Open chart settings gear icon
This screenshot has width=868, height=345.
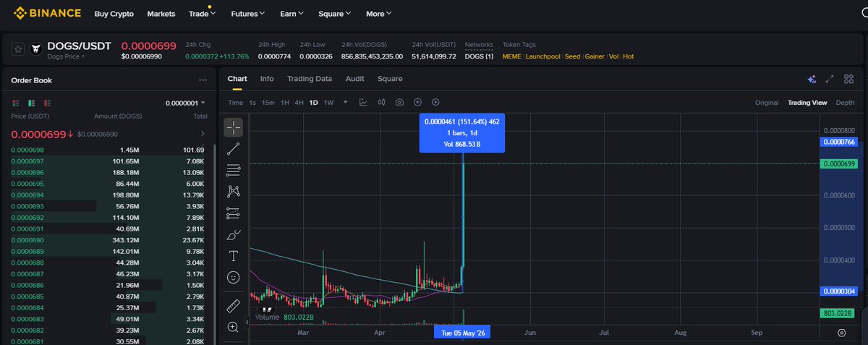point(842,333)
